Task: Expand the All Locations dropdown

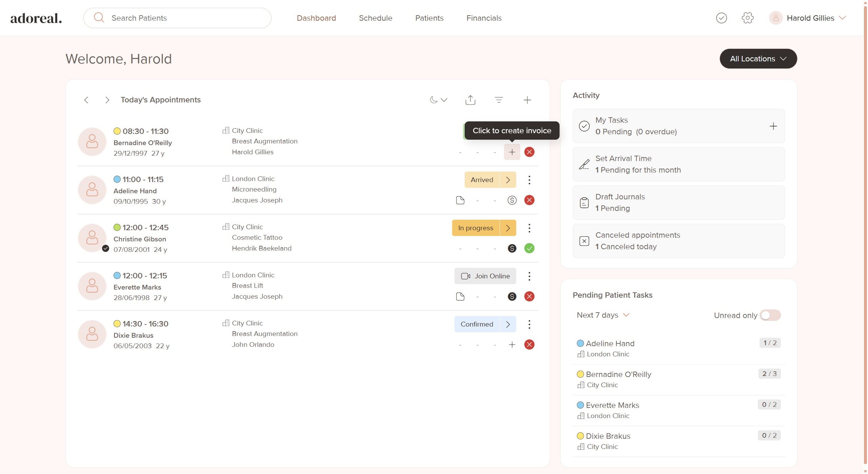Action: [758, 59]
